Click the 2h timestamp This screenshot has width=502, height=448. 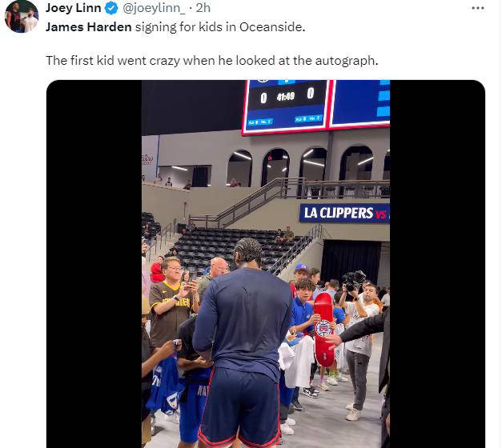point(203,8)
